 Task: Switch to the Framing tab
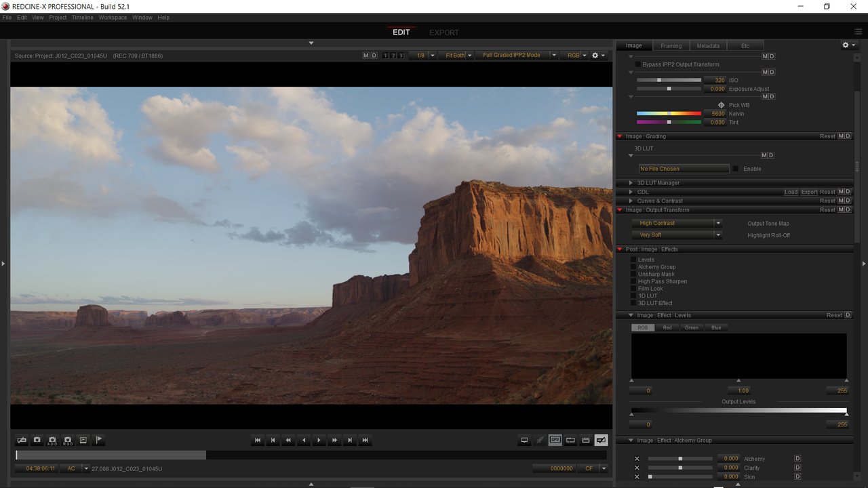[x=671, y=45]
